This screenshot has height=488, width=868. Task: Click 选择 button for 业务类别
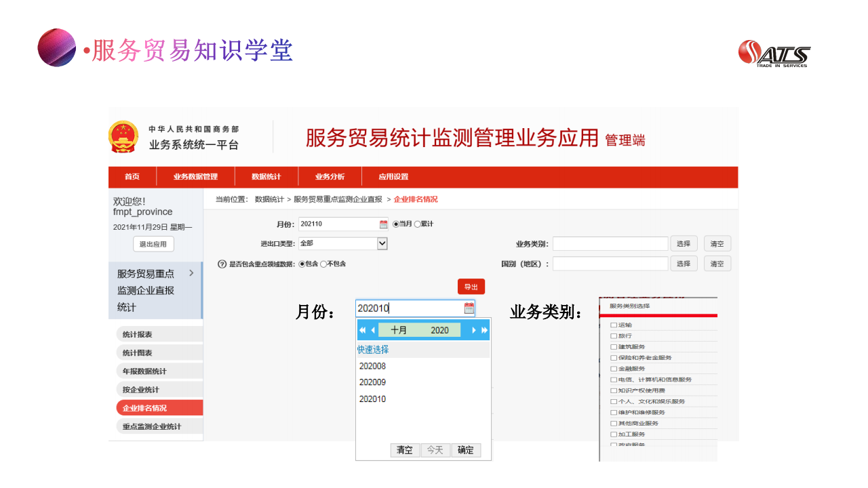pyautogui.click(x=684, y=243)
